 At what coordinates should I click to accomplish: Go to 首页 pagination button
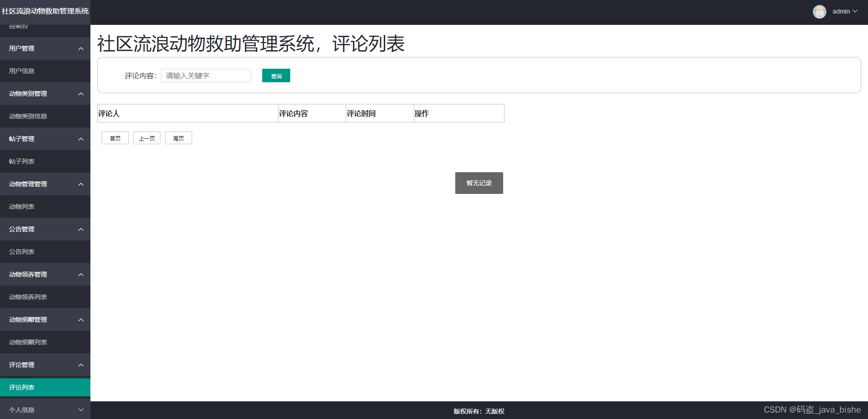(x=115, y=138)
